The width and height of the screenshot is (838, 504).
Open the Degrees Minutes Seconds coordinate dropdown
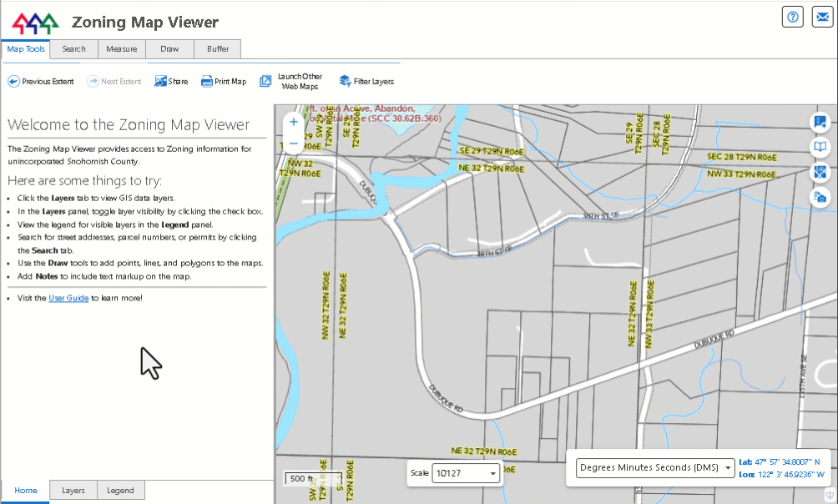pos(655,467)
